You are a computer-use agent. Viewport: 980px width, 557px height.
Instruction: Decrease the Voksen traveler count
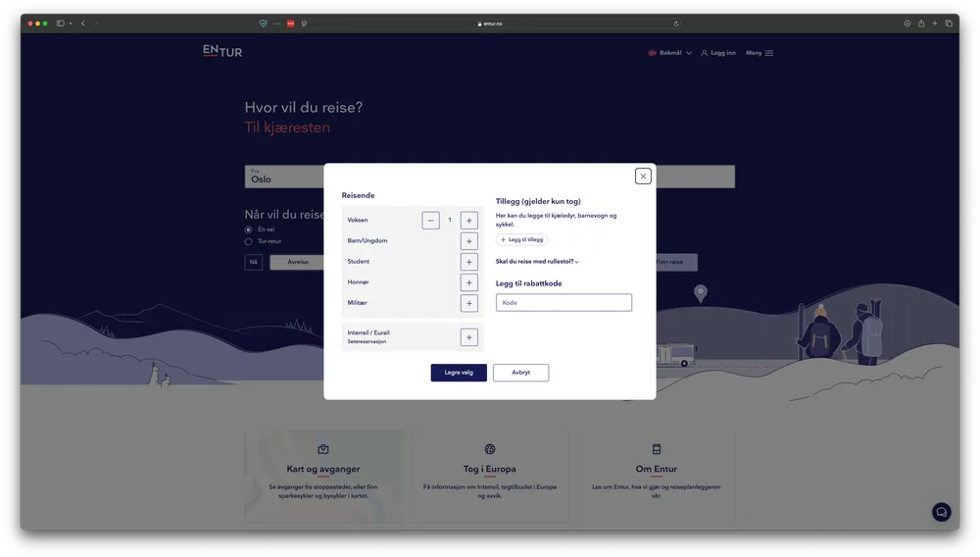tap(431, 221)
